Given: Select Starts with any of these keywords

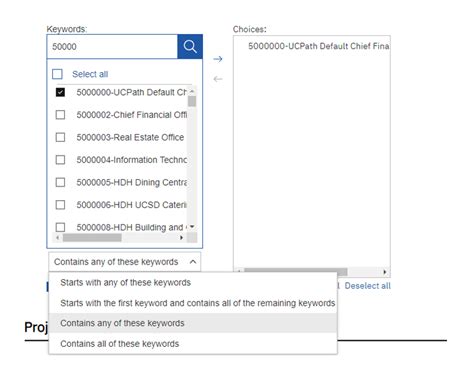Looking at the screenshot, I should pos(125,283).
